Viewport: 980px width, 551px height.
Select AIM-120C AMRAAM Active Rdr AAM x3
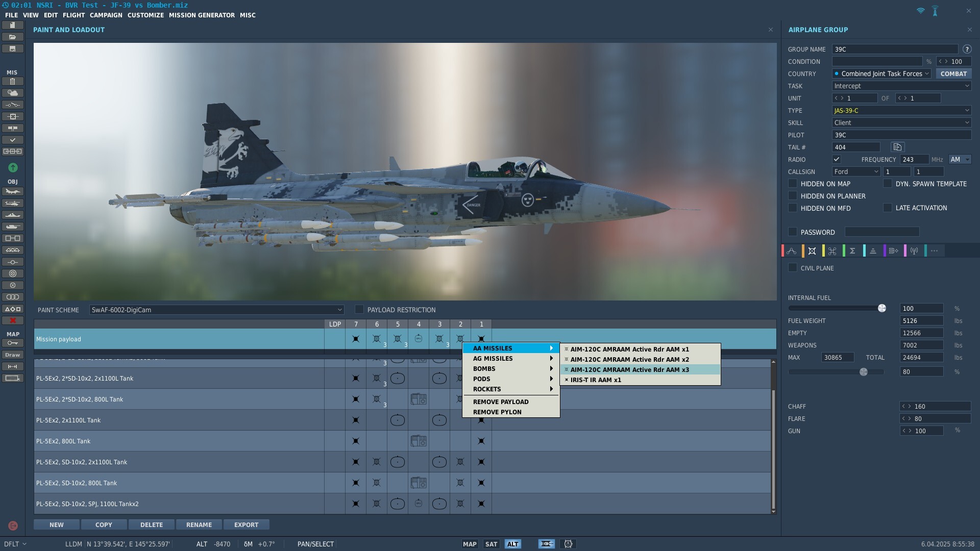[x=640, y=370]
